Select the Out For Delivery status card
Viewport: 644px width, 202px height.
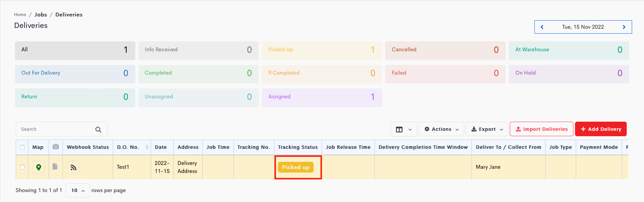[x=75, y=73]
